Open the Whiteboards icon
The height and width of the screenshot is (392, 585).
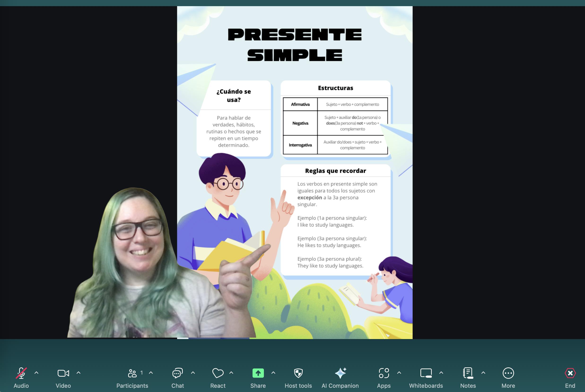[426, 373]
